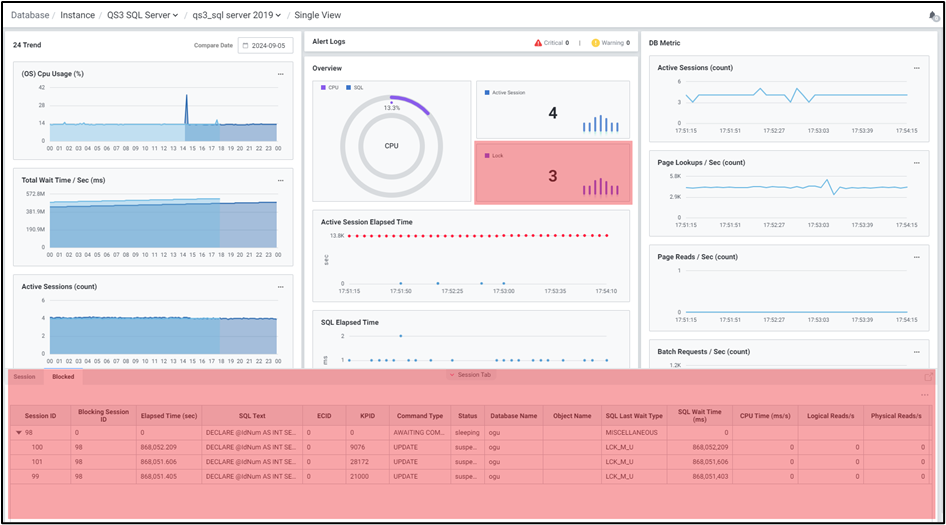Toggle the SQL legend in Overview
Image resolution: width=946 pixels, height=525 pixels.
(355, 87)
